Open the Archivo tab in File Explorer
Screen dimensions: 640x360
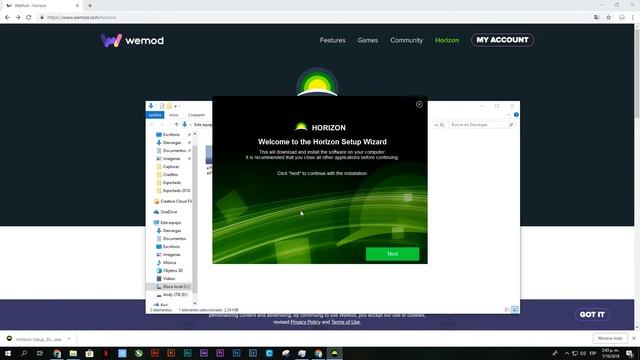pyautogui.click(x=155, y=115)
